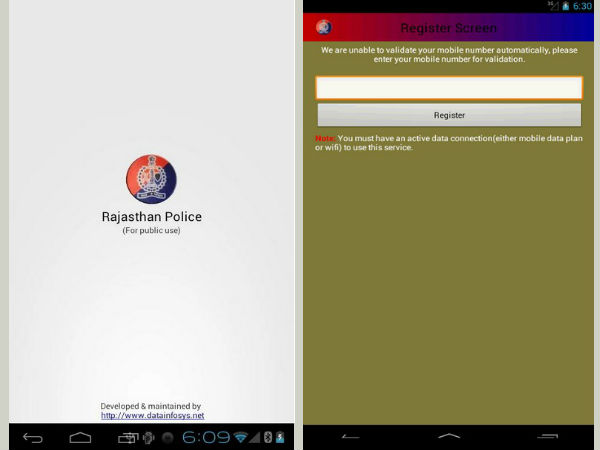600x450 pixels.
Task: Tap the Rajasthan Police emblem on splash screen
Action: click(152, 179)
